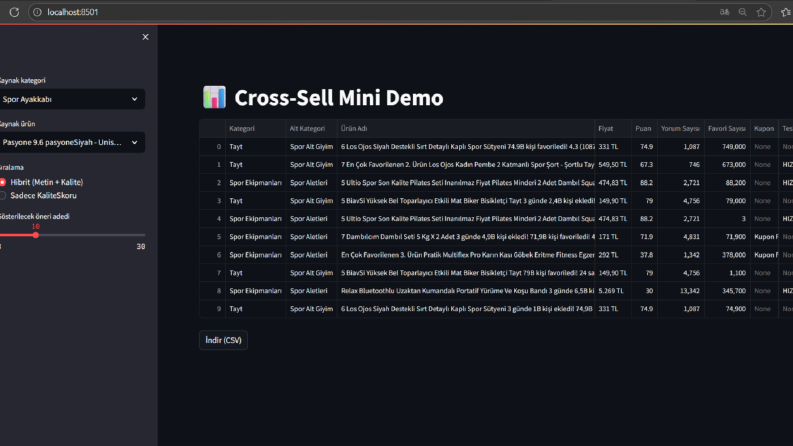
Task: Open the Pasyone 9.6 product dropdown
Action: 71,143
